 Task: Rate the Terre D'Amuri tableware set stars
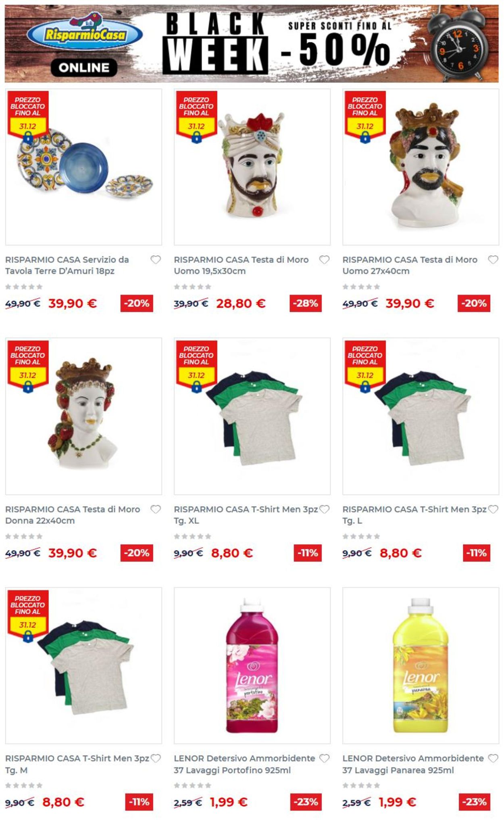pyautogui.click(x=24, y=287)
